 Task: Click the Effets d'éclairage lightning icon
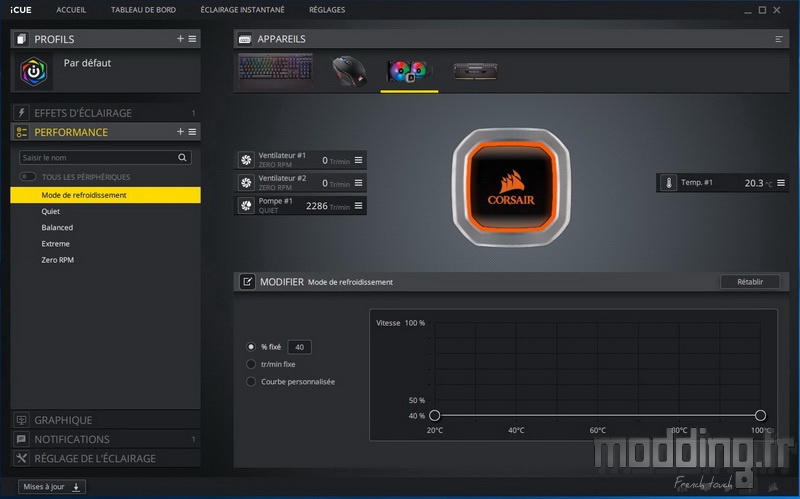click(x=21, y=113)
